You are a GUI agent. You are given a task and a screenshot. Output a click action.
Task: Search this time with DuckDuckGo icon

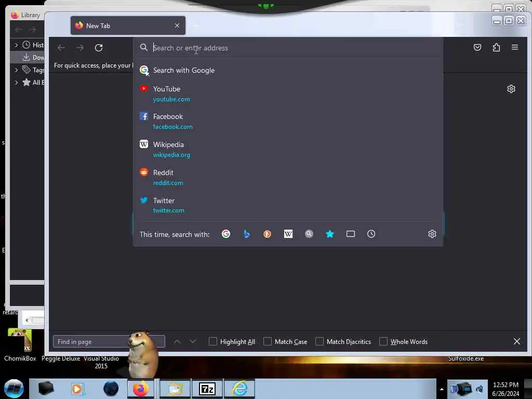point(268,234)
